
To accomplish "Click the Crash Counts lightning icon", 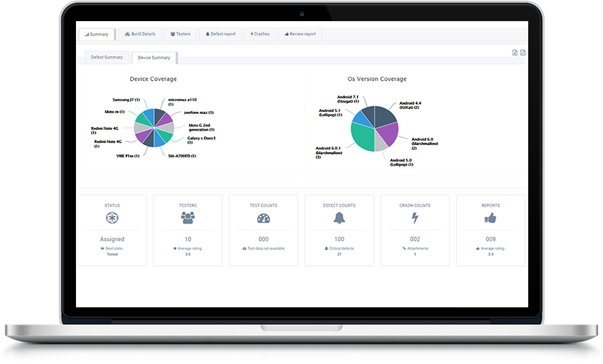I will (x=415, y=218).
